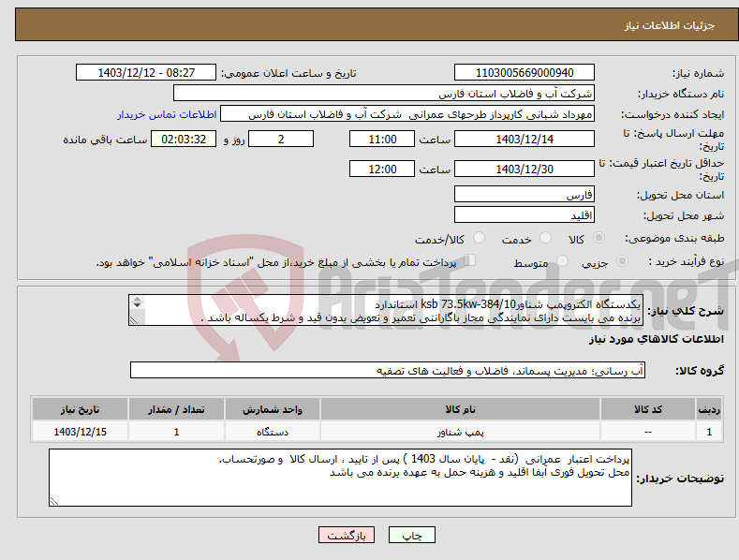739x560 pixels.
Task: Select the خدمت radio button
Action: (545, 238)
